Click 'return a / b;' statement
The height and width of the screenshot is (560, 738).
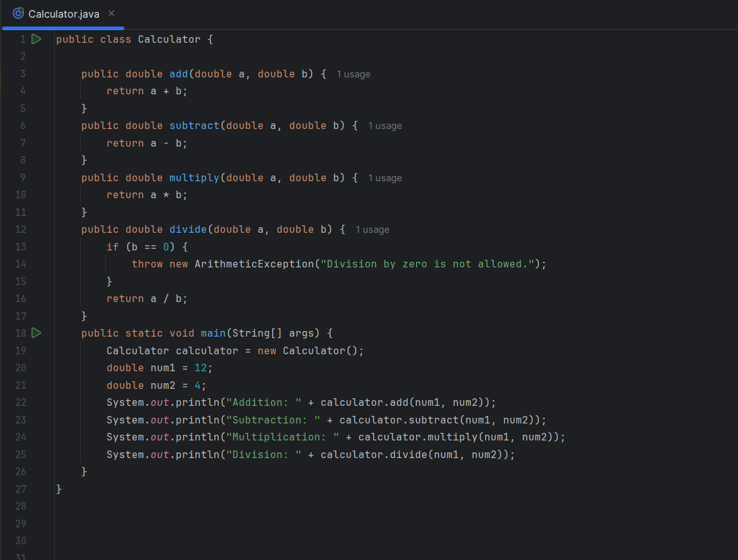[147, 299]
